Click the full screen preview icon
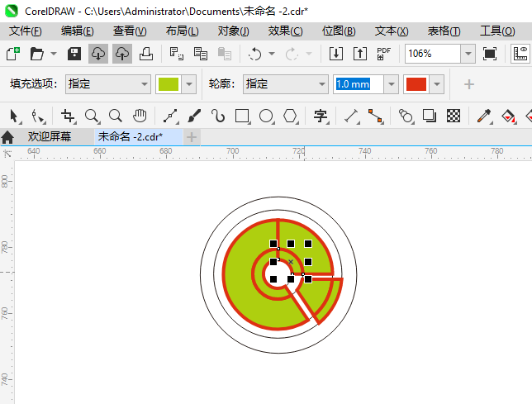This screenshot has width=532, height=404. 490,54
